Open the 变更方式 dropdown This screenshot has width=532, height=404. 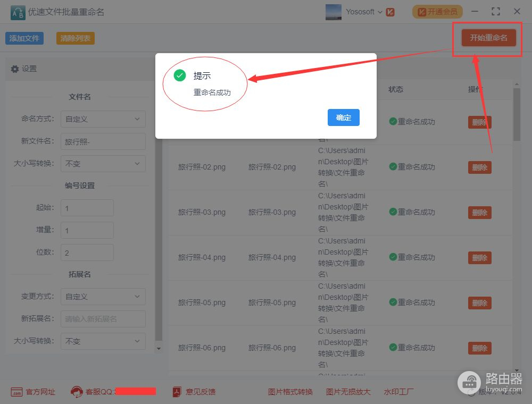click(x=103, y=297)
